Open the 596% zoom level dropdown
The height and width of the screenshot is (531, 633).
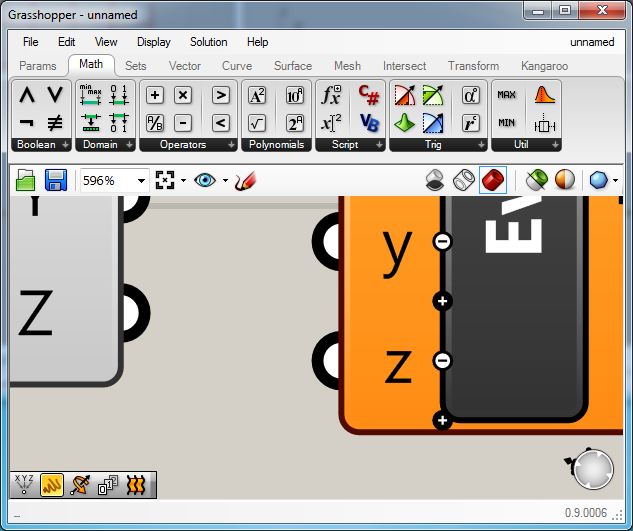[141, 180]
